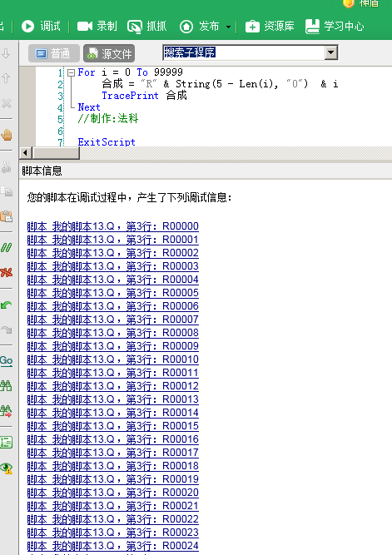Click the copy icon in sidebar

tap(7, 191)
